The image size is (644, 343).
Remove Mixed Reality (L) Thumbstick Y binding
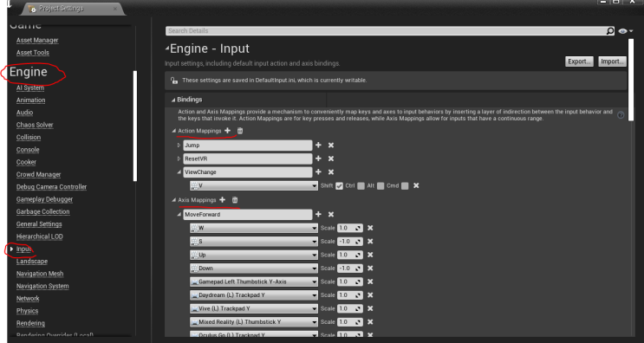pos(370,321)
